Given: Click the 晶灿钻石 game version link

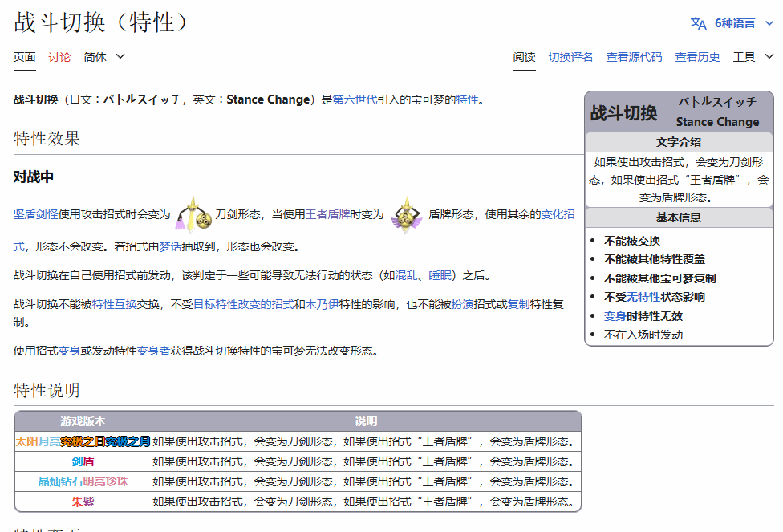Looking at the screenshot, I should pos(60,481).
